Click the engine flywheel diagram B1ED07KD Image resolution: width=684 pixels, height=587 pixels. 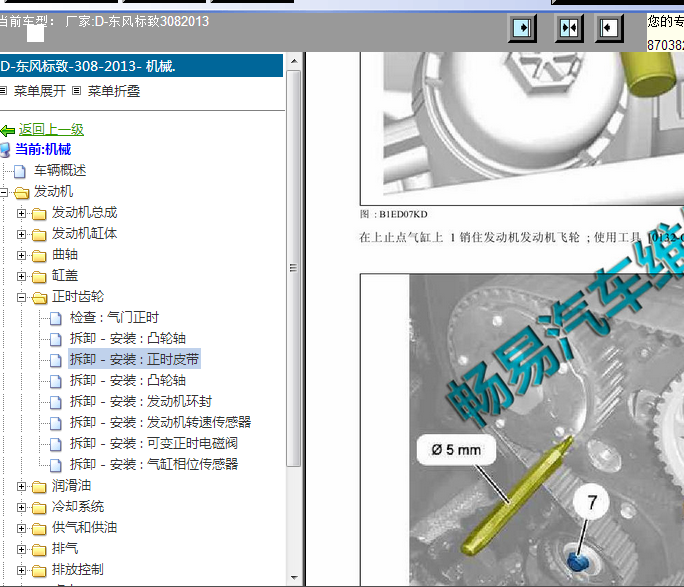pyautogui.click(x=522, y=128)
